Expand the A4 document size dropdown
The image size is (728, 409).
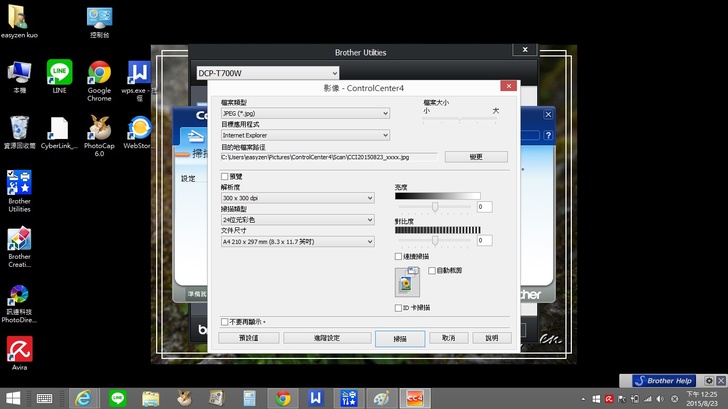298,241
